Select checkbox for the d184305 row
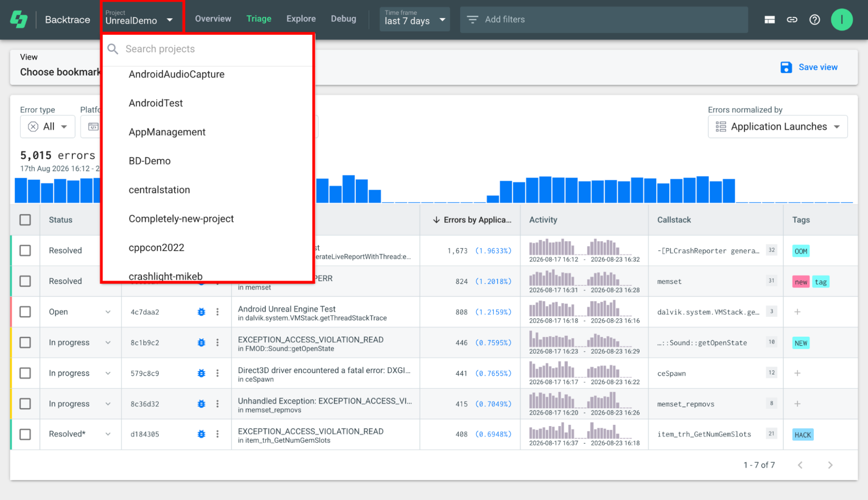Viewport: 868px width, 500px height. tap(25, 434)
